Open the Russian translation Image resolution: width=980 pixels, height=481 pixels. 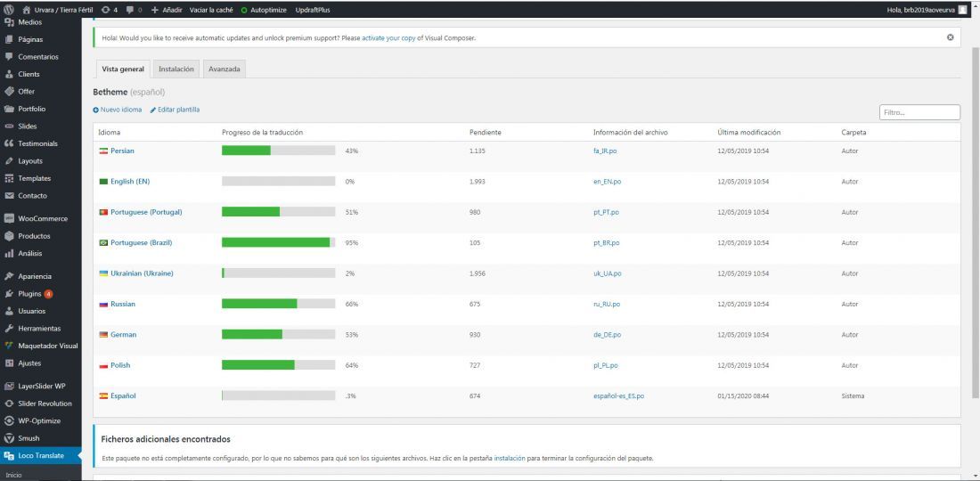(x=123, y=305)
